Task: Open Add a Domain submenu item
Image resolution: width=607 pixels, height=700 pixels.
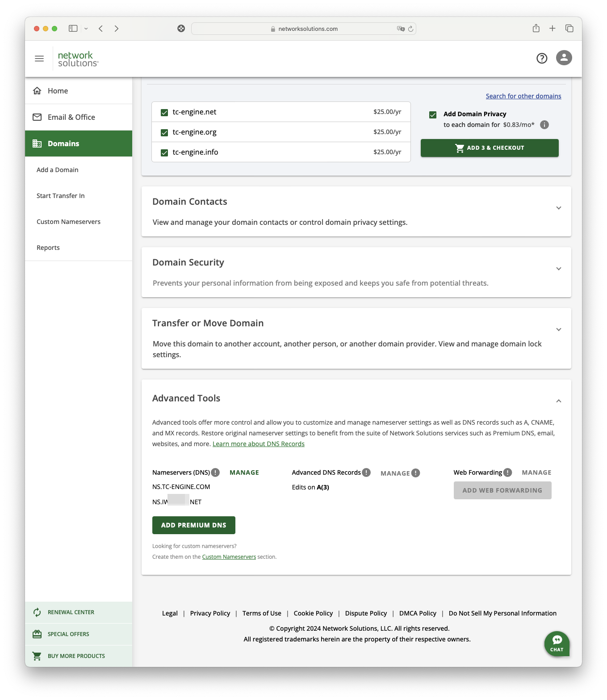Action: (x=58, y=170)
